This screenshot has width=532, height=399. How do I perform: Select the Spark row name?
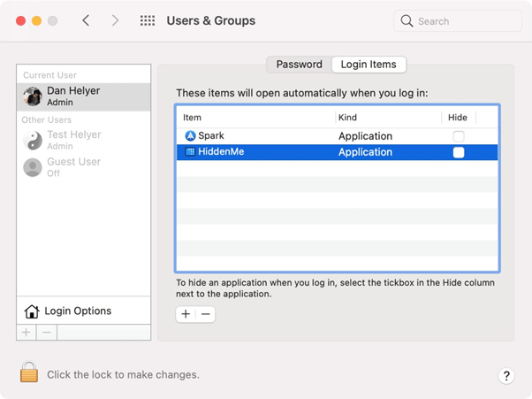[x=211, y=136]
